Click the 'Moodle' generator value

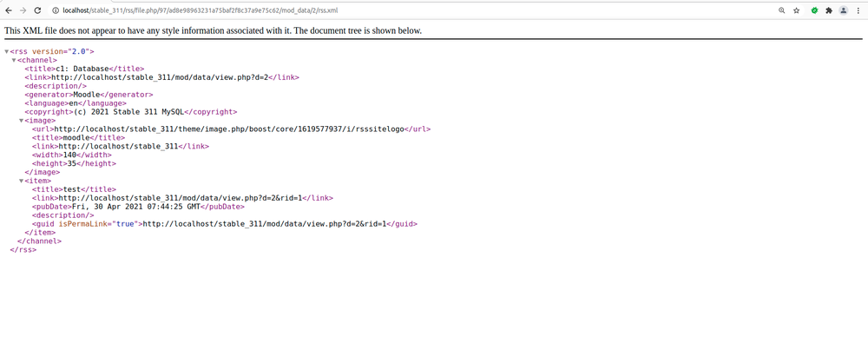87,95
